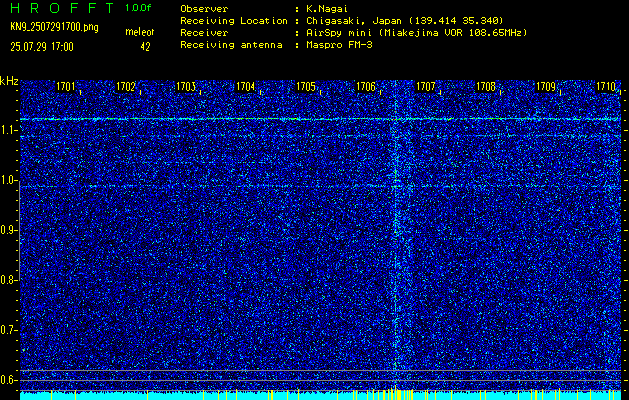The image size is (629, 400).
Task: Click the kHz axis unit label
Action: (9, 81)
